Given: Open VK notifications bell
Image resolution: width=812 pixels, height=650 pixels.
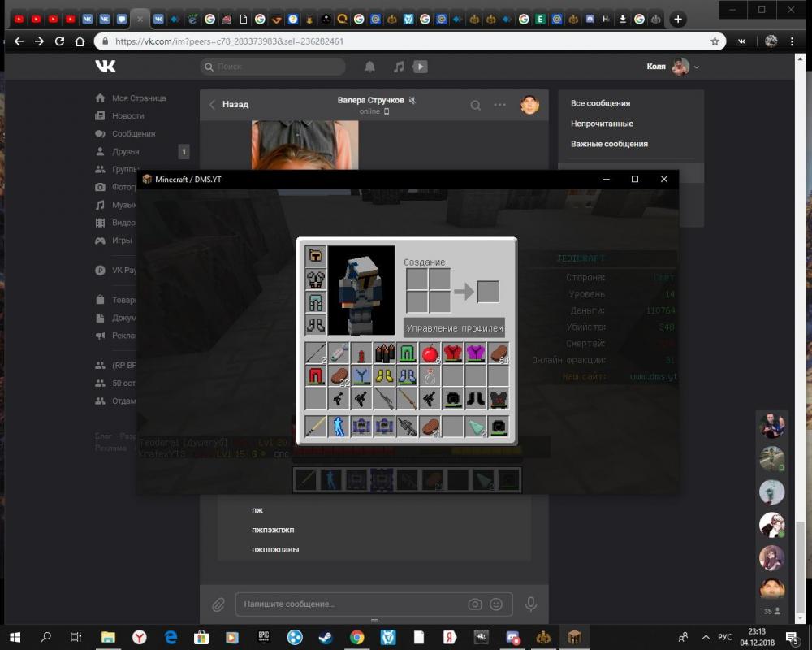Looking at the screenshot, I should 369,67.
